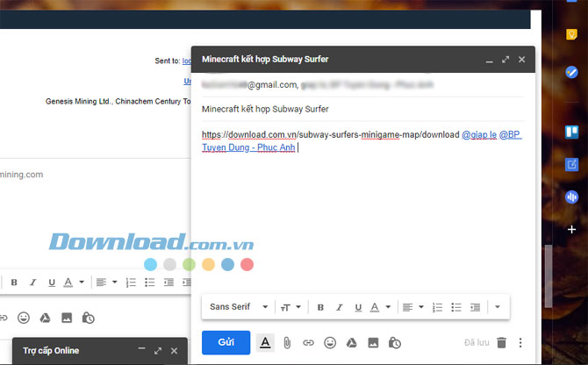Indent less in background reply toolbar
This screenshot has width=588, height=365.
pyautogui.click(x=169, y=283)
